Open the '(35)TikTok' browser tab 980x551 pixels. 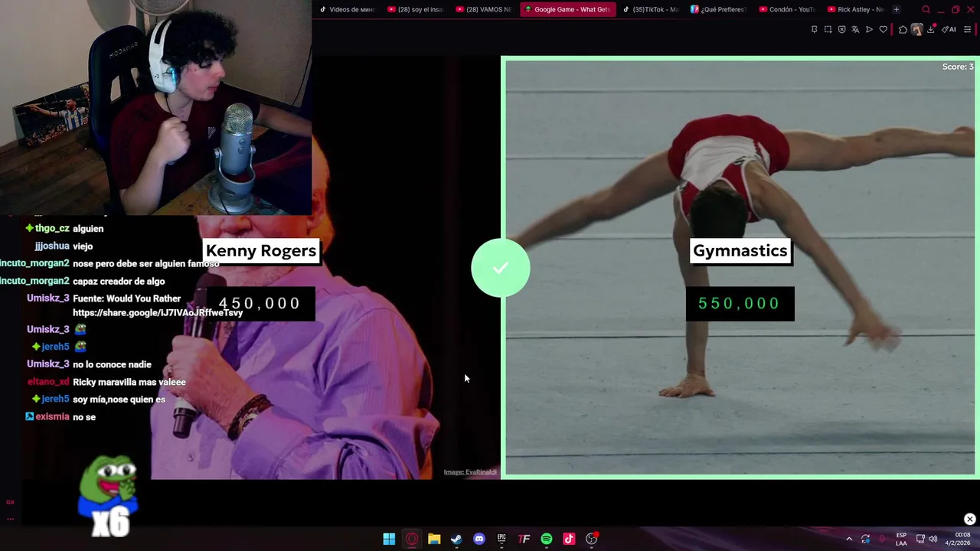point(650,9)
